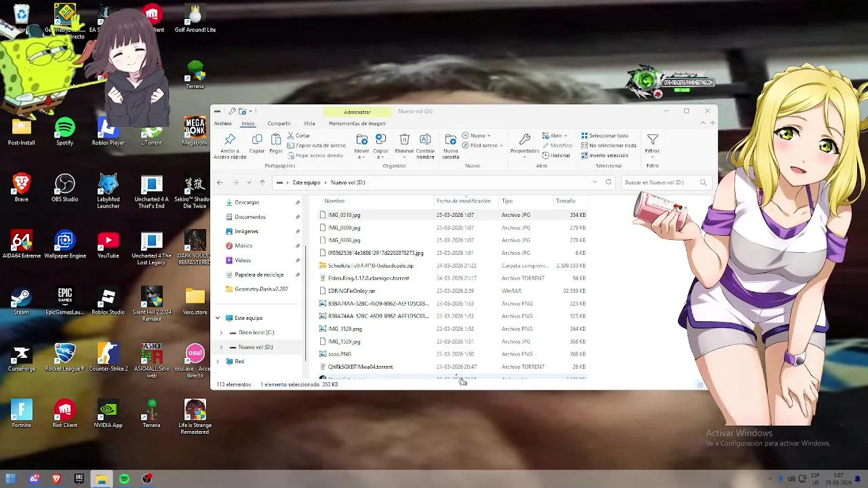Click Invertir selección
This screenshot has height=488, width=868.
point(605,155)
